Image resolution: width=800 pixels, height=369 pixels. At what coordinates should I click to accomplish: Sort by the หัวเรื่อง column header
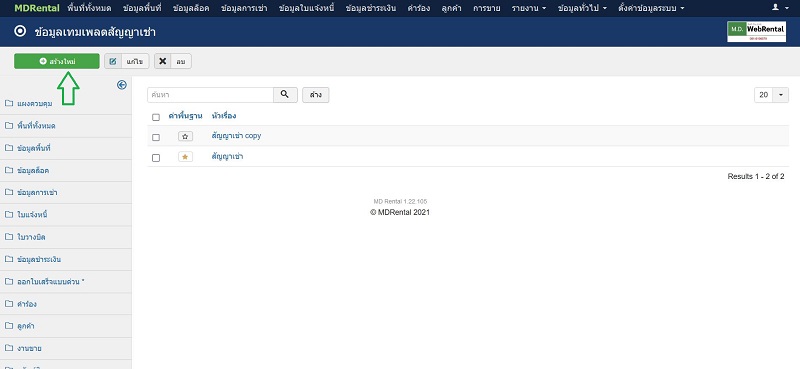(x=223, y=116)
